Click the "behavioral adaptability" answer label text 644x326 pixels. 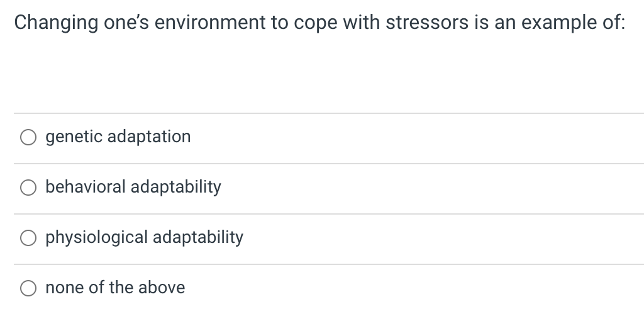pos(133,187)
